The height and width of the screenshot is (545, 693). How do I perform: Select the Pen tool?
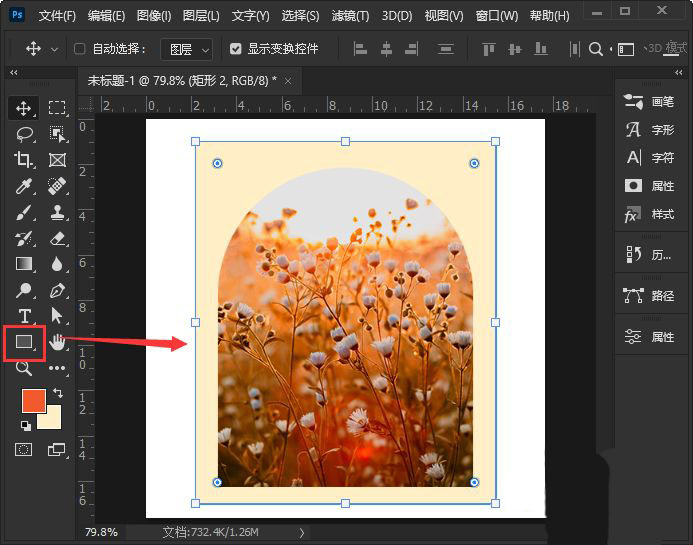pos(57,290)
